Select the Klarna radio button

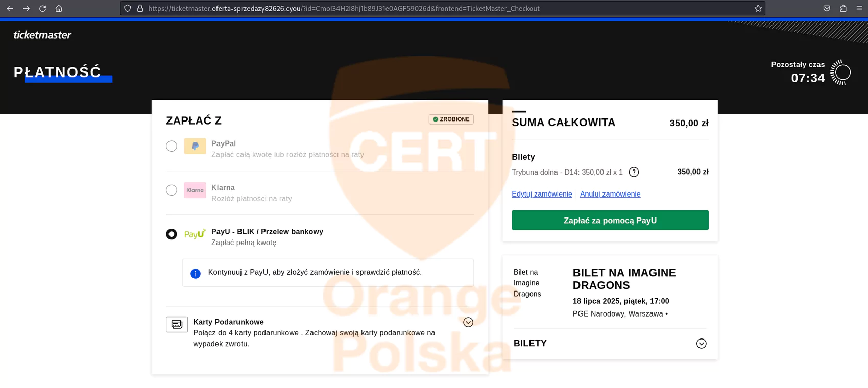click(x=172, y=190)
